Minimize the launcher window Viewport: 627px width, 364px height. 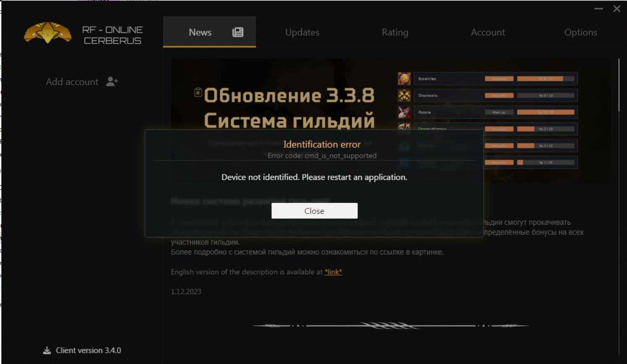coord(598,8)
